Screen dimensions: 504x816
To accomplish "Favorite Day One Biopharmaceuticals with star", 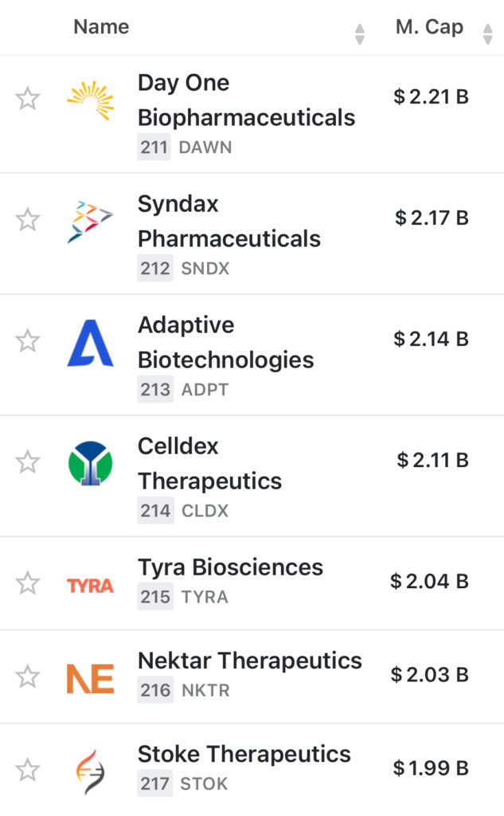I will [x=28, y=99].
